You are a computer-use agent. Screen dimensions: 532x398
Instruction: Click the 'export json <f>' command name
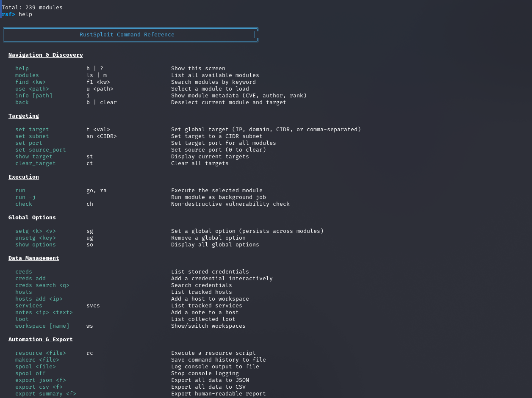coord(41,380)
